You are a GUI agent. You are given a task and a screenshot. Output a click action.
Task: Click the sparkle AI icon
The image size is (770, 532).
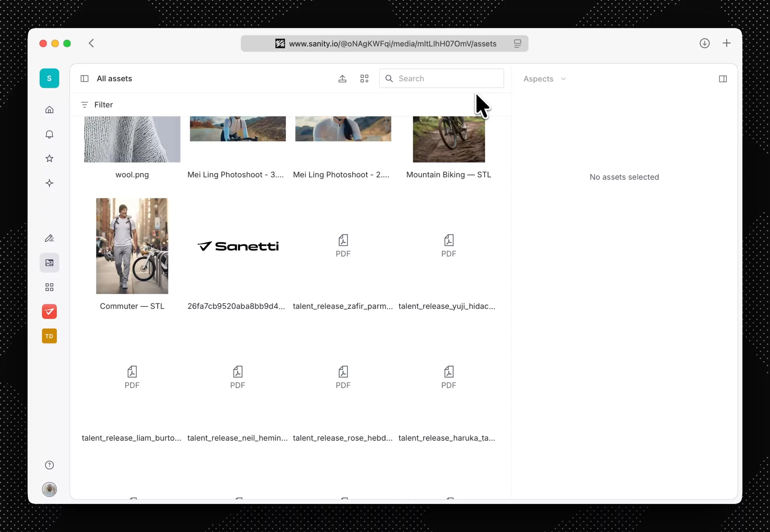click(x=49, y=183)
